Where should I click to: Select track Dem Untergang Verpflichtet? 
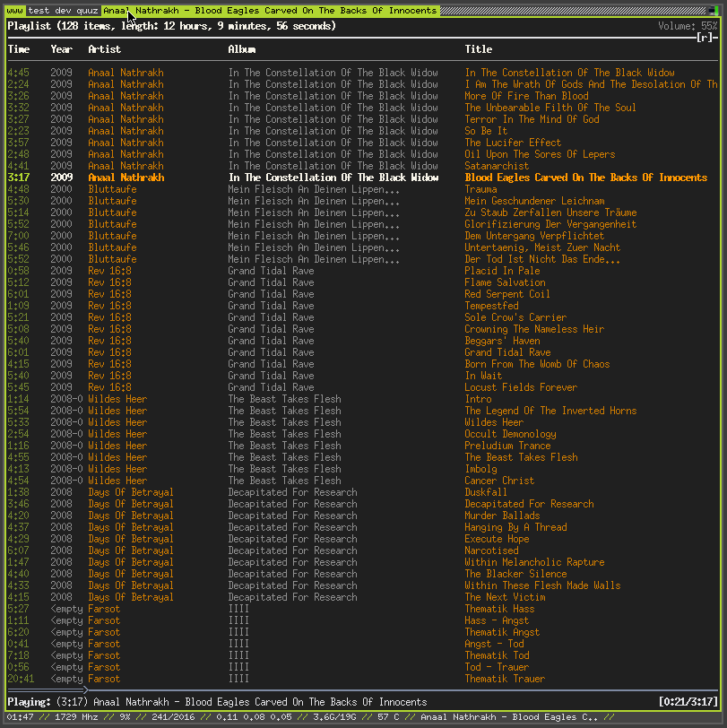(x=534, y=236)
